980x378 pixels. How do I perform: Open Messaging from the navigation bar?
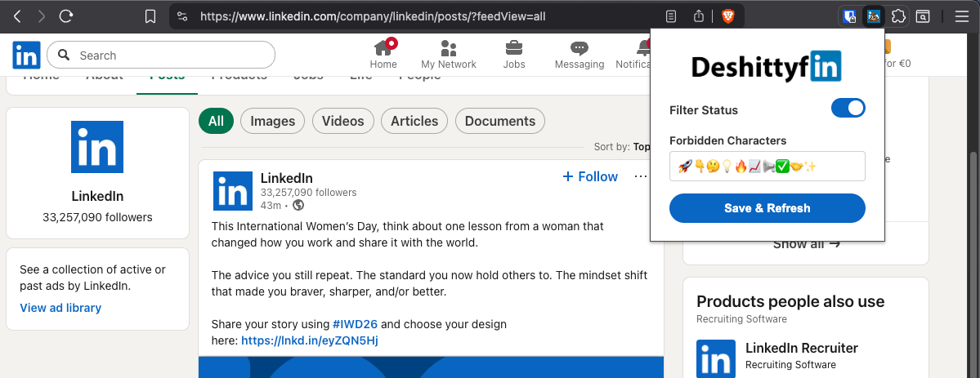pos(579,54)
